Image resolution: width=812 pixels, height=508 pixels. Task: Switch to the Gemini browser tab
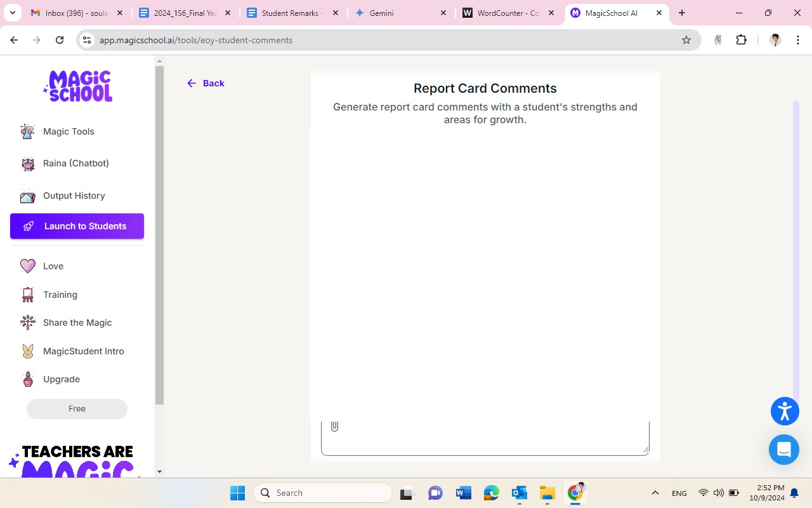coord(400,13)
